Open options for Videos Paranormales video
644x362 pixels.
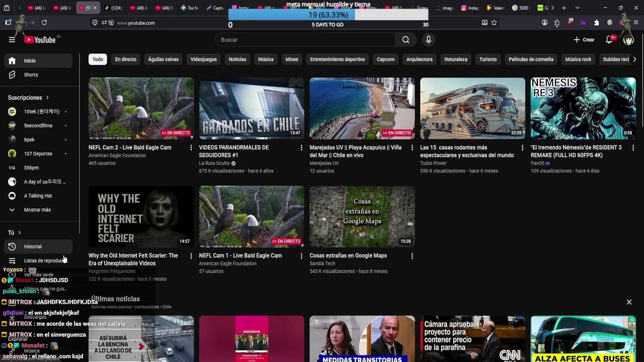coord(301,148)
